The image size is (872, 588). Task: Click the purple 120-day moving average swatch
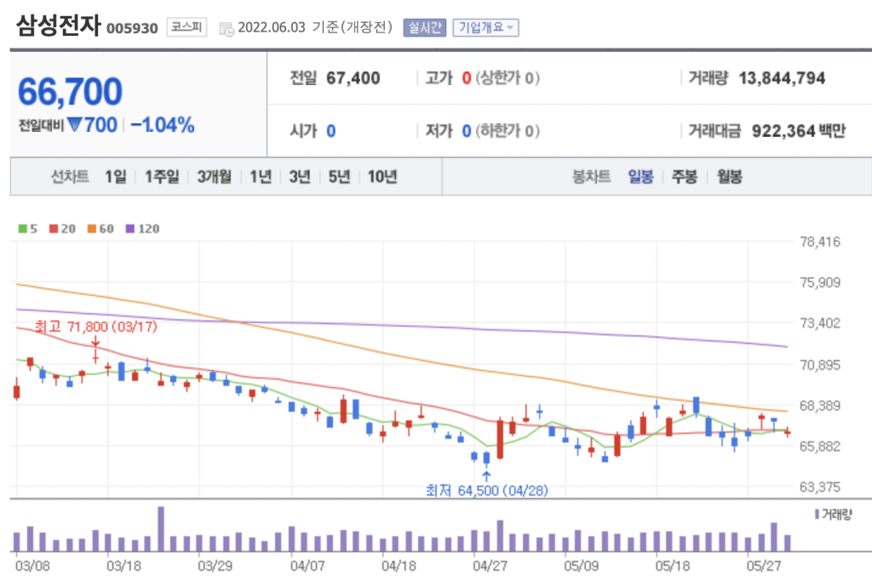pos(130,228)
